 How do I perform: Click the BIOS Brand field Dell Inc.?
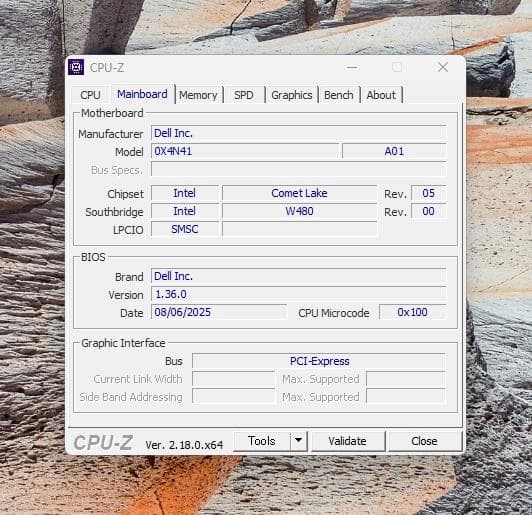[x=299, y=276]
